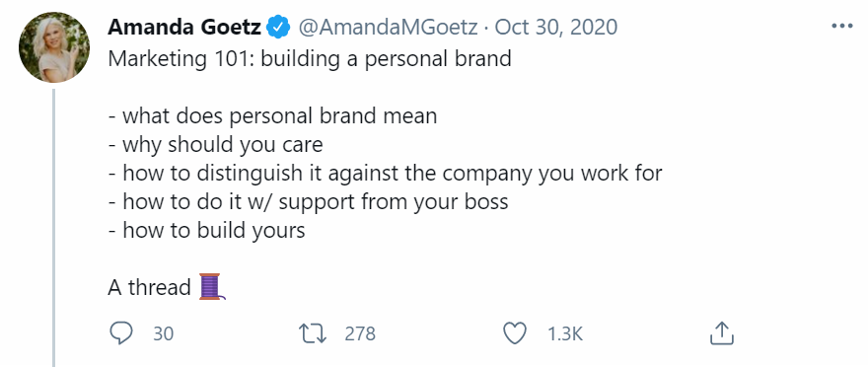Viewport: 868px width, 367px height.
Task: Click the 'why should you care' line
Action: point(215,145)
